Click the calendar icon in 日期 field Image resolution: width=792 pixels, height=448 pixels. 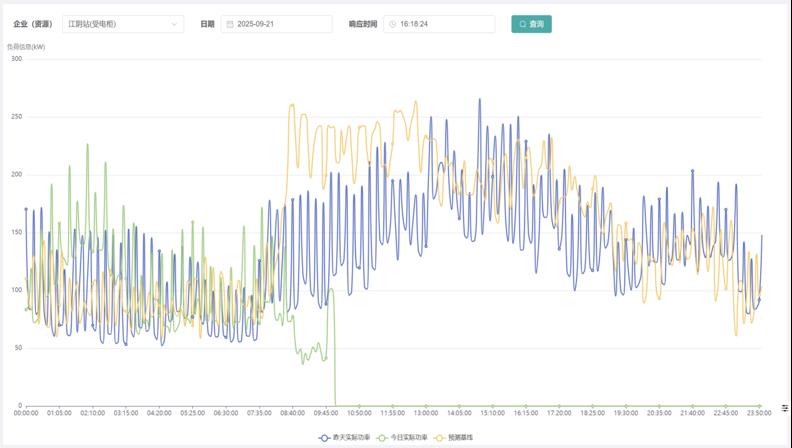(229, 24)
